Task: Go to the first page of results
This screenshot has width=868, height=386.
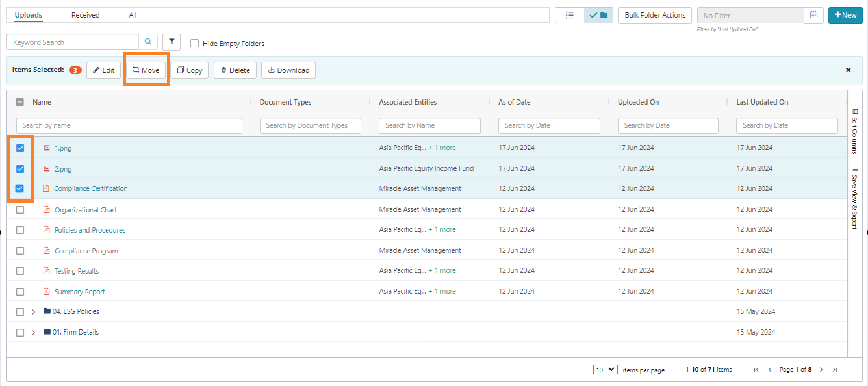Action: [756, 370]
